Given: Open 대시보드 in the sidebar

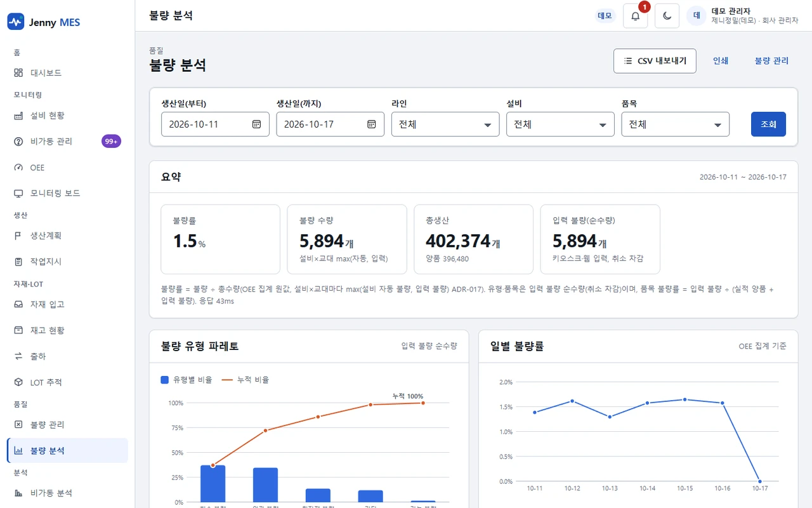Looking at the screenshot, I should (x=67, y=73).
